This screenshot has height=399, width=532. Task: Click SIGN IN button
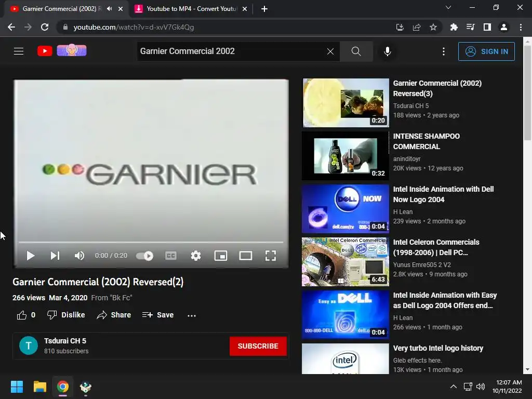pyautogui.click(x=486, y=51)
